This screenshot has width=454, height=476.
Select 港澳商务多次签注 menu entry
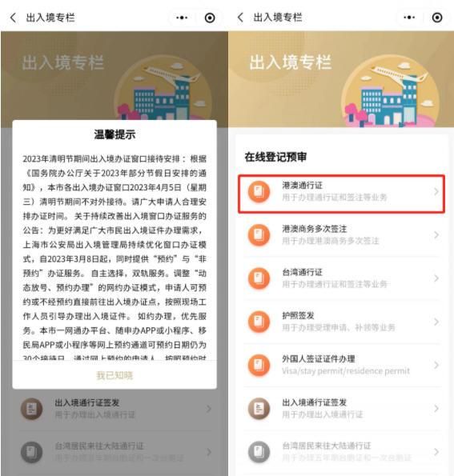click(342, 234)
